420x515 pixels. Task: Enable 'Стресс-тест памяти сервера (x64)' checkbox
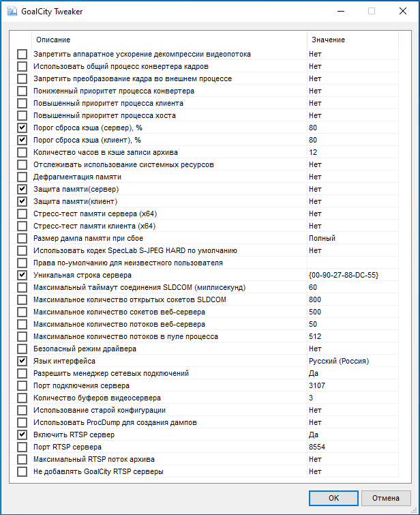(x=22, y=214)
